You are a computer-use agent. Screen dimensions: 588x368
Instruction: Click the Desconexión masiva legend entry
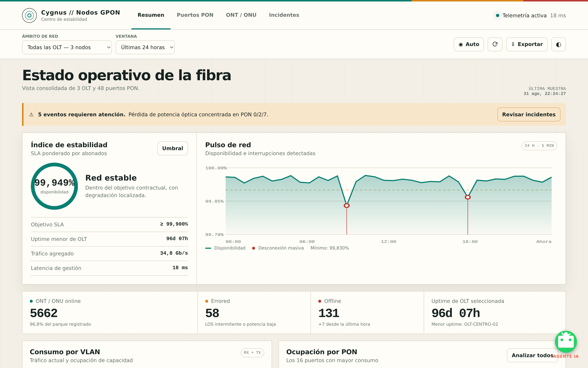(x=278, y=248)
